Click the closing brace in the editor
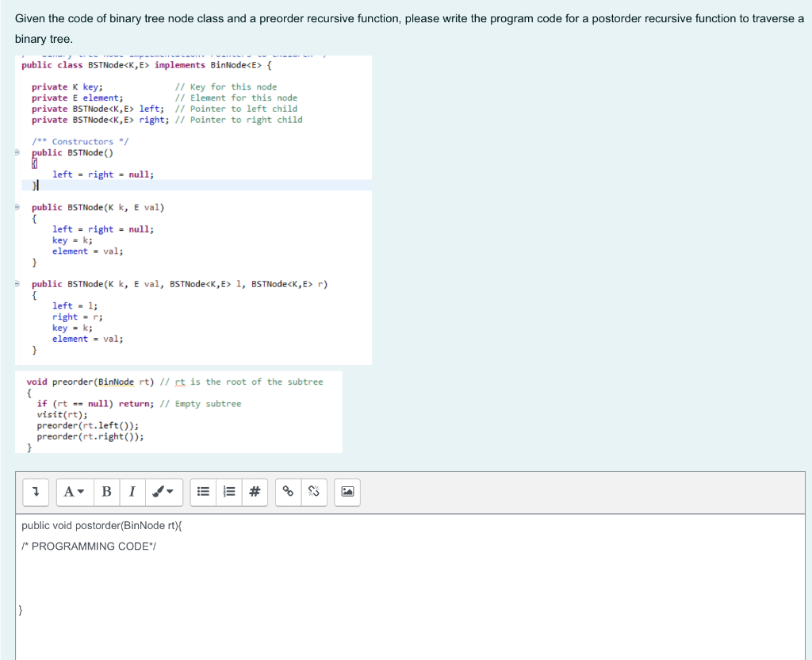 tap(20, 610)
